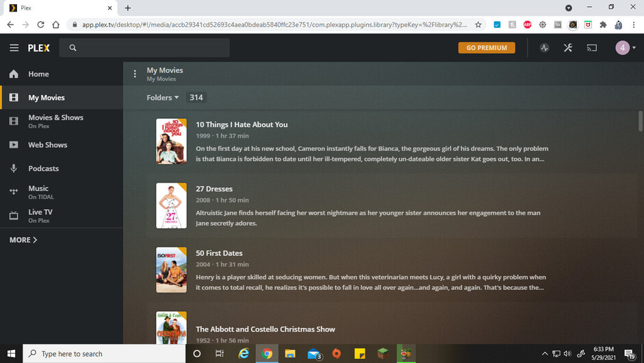Click the Live TV television icon

coord(14,216)
